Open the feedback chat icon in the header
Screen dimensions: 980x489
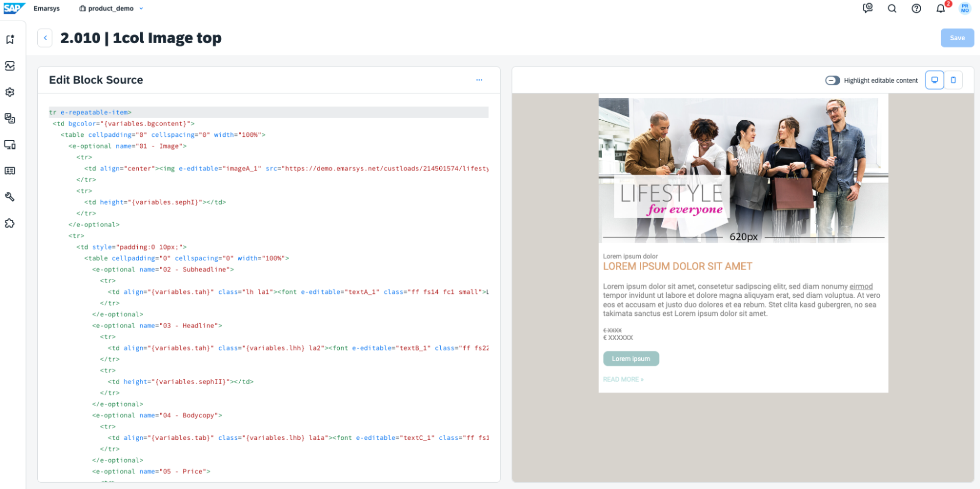[868, 8]
